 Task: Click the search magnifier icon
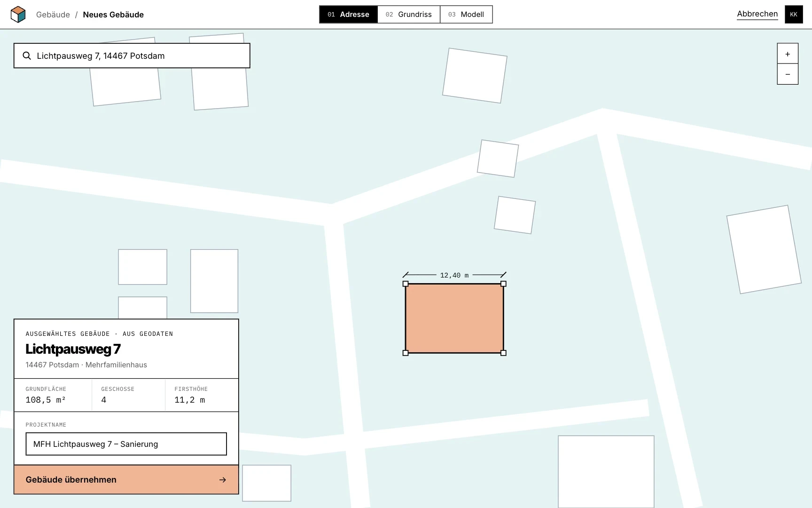(x=27, y=56)
